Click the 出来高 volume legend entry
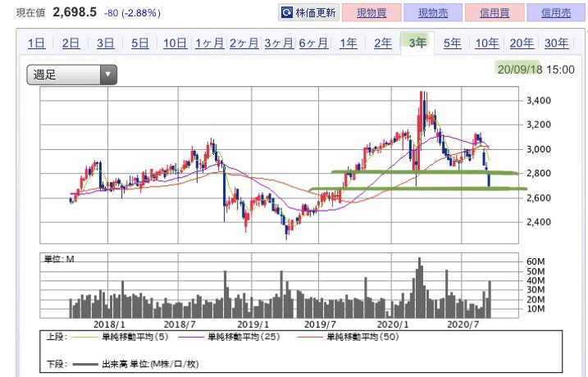The image size is (588, 377). tap(136, 364)
